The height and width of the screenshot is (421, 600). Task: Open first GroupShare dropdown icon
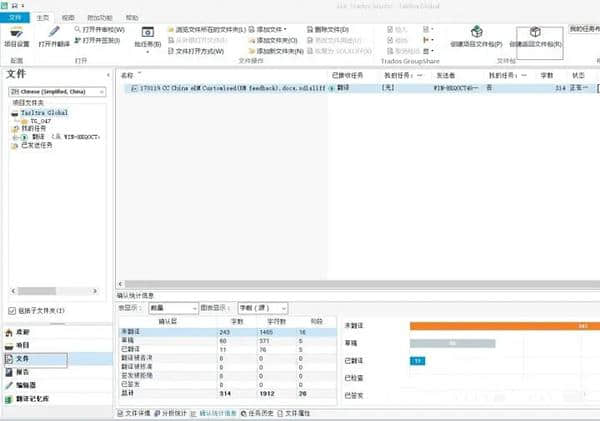(428, 29)
